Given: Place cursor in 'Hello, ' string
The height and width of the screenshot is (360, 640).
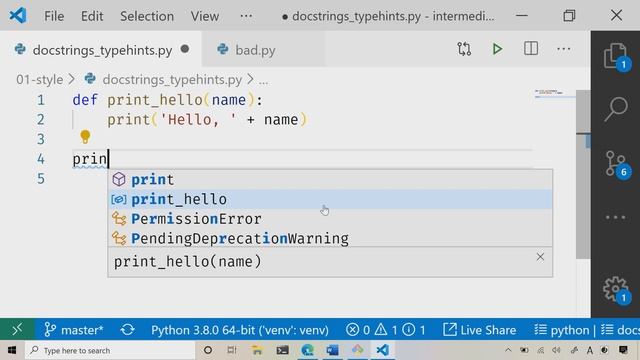Looking at the screenshot, I should click(198, 120).
